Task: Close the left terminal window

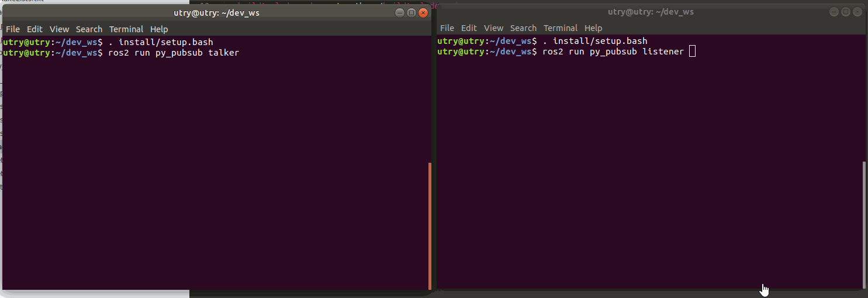Action: 423,13
